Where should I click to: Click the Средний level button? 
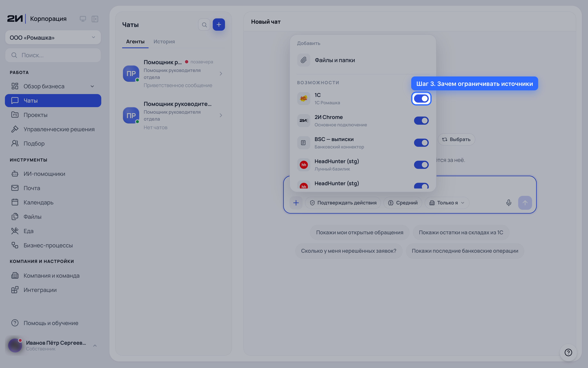tap(403, 203)
